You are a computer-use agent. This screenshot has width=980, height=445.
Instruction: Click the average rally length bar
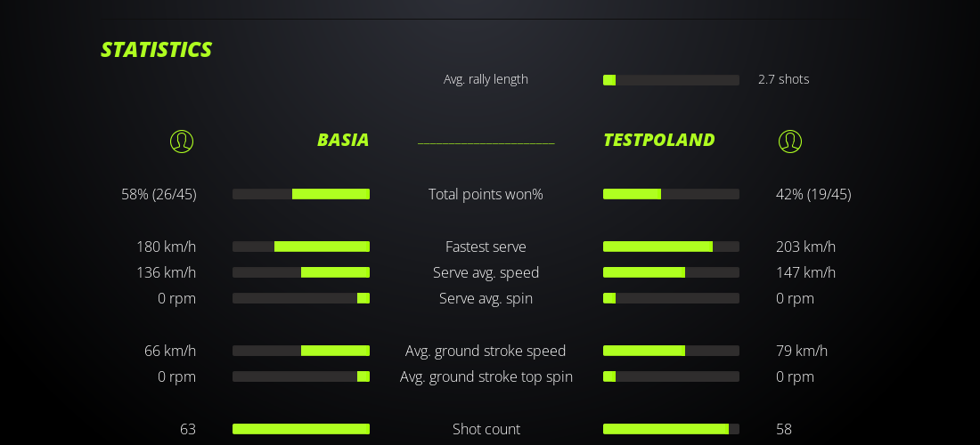point(671,80)
